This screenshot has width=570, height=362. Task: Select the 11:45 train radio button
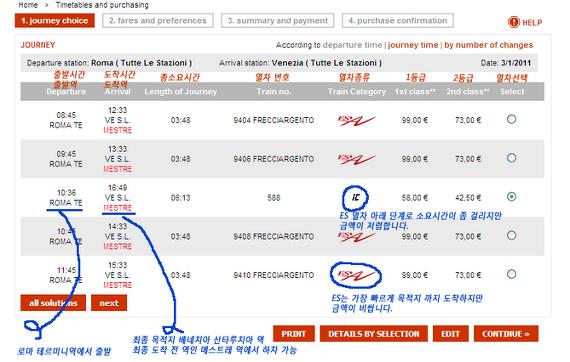(x=511, y=274)
